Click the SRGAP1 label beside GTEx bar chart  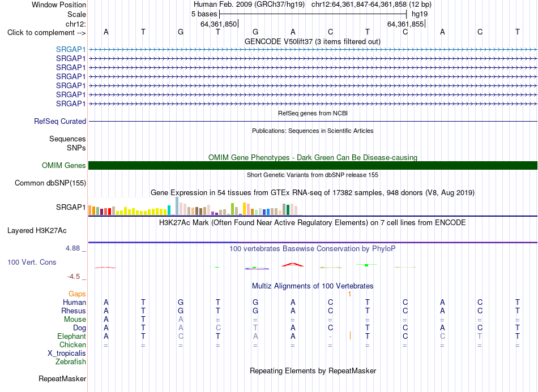[x=71, y=207]
